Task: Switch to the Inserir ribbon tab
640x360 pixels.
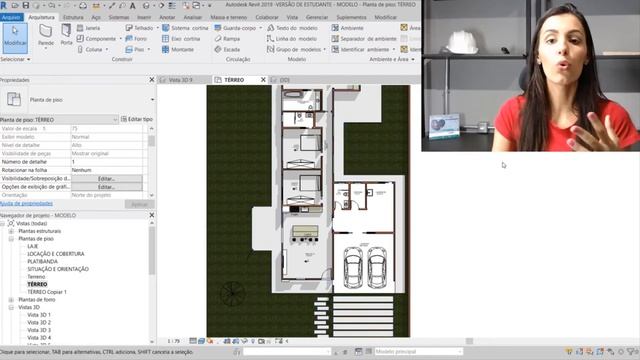Action: pos(144,17)
